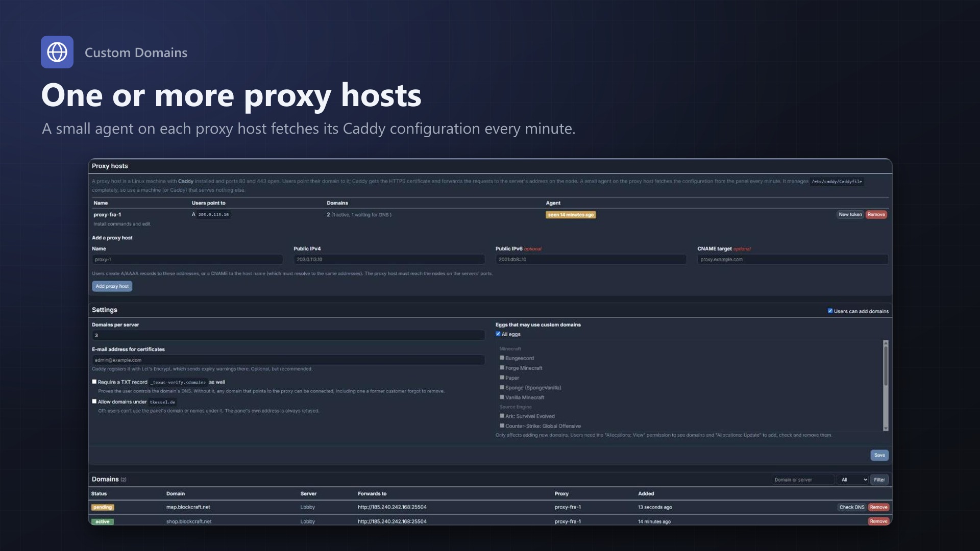Focus the Domains per server field
The image size is (980, 551).
point(288,335)
